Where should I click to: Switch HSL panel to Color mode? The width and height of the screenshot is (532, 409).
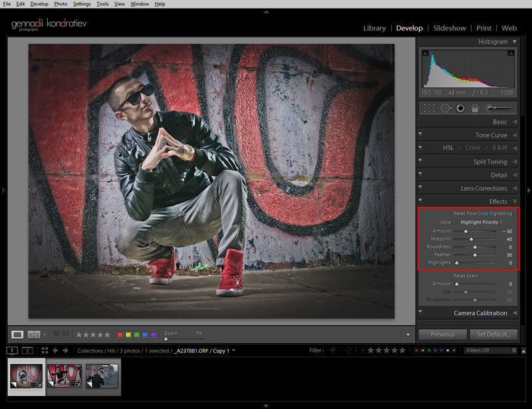pyautogui.click(x=473, y=148)
